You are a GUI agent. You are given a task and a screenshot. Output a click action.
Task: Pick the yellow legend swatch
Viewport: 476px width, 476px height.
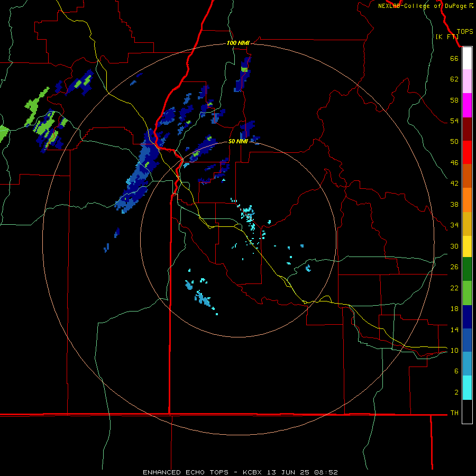pos(467,246)
